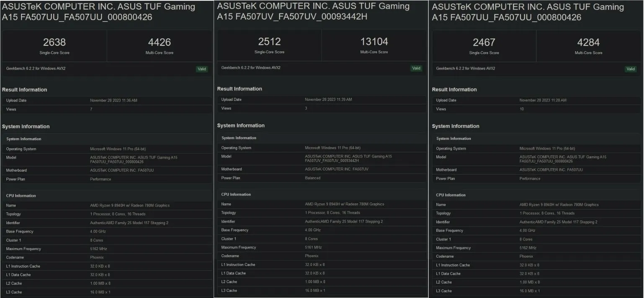Select the upload date November 28 2023 11:28 AM
Viewport: 644px width, 298px height.
coord(543,101)
